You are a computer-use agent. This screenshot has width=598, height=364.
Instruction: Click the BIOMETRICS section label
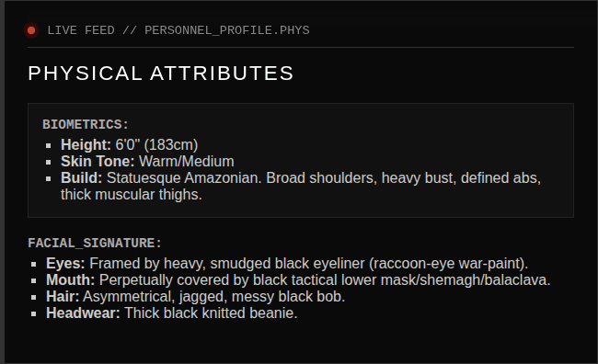[86, 125]
